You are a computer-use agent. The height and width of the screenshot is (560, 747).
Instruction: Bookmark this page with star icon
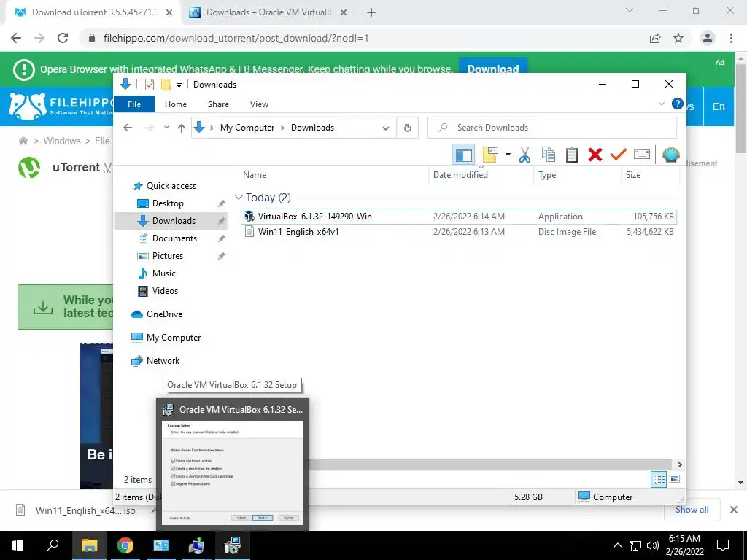pos(678,38)
